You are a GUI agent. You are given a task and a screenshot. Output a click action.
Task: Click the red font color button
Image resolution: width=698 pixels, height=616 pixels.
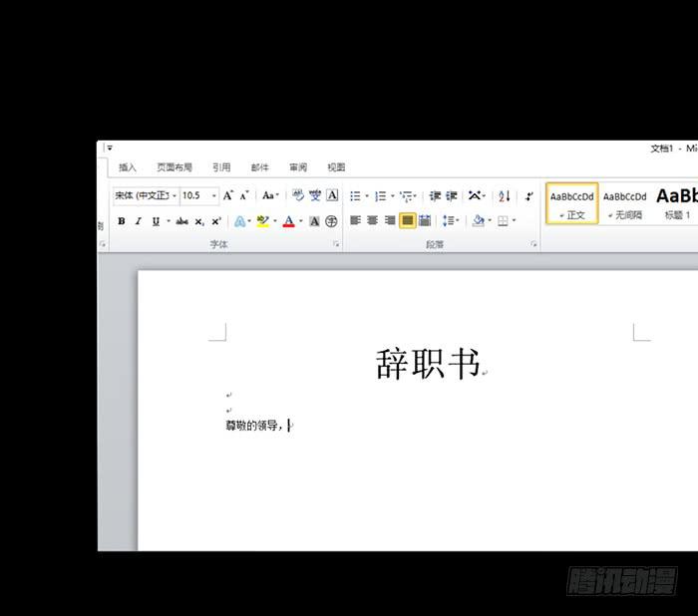[x=288, y=221]
